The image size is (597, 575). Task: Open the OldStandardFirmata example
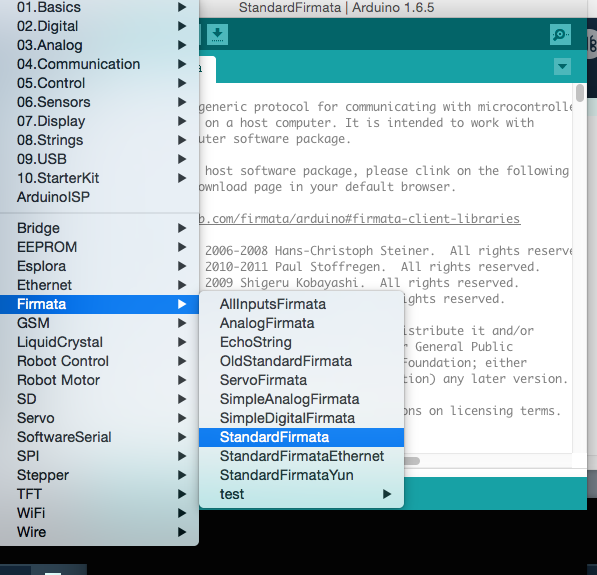click(x=301, y=361)
